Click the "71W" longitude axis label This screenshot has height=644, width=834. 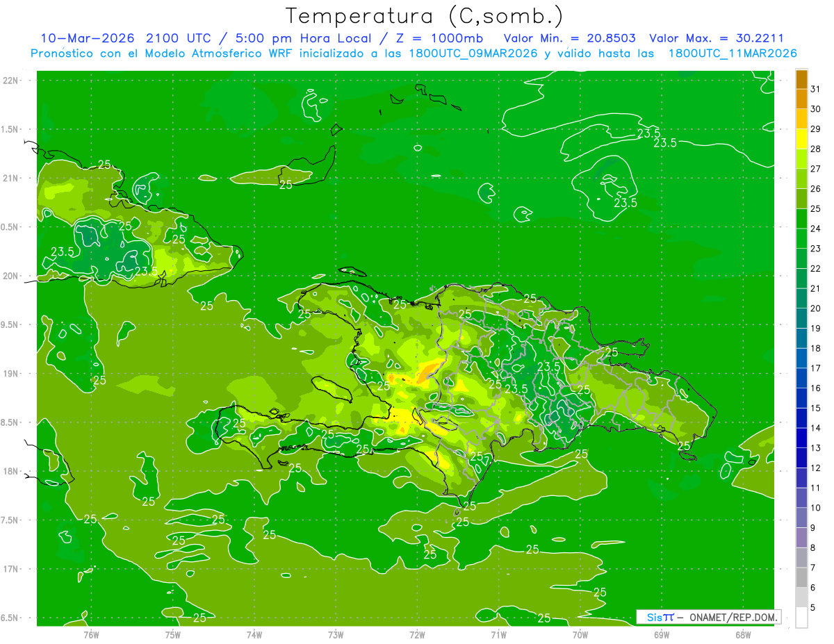click(x=498, y=635)
